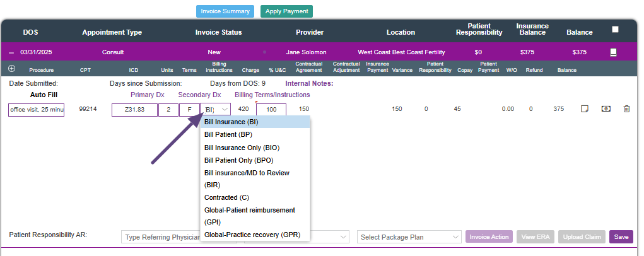Click the ICD field showing Z31.83
The width and height of the screenshot is (644, 256).
pos(134,110)
